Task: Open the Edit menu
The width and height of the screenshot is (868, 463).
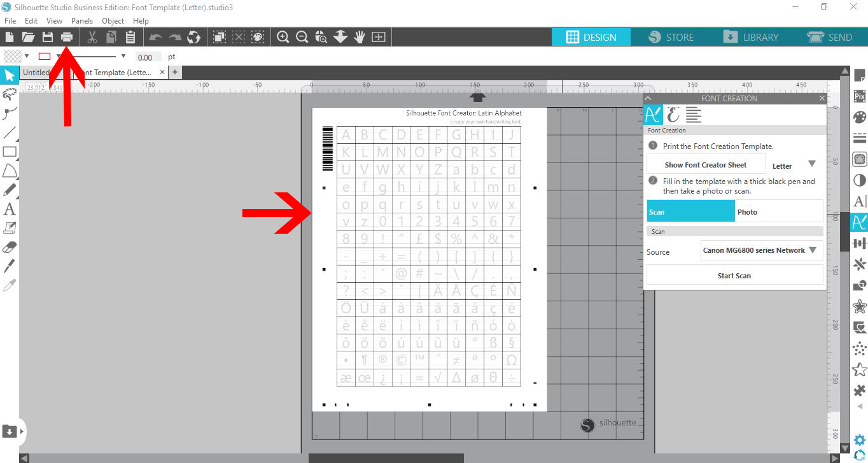Action: pyautogui.click(x=31, y=21)
